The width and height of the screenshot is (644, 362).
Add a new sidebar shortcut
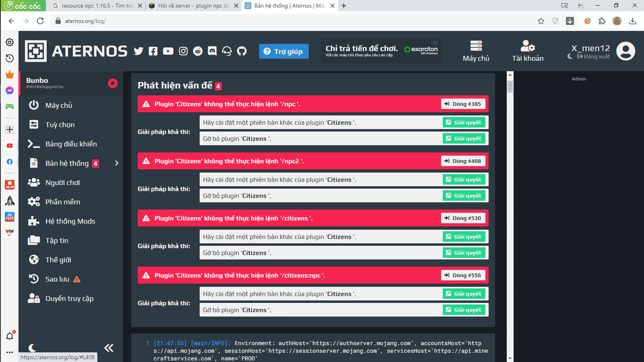[10, 130]
